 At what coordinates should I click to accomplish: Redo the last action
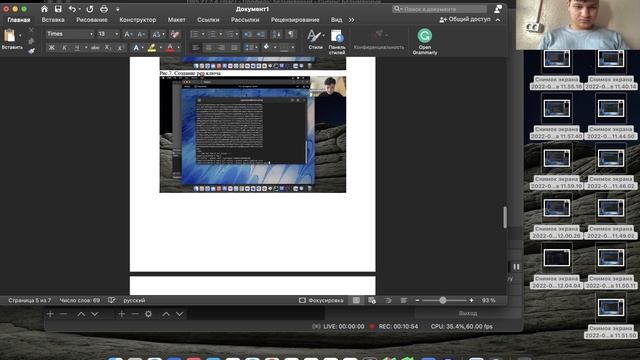[x=89, y=9]
